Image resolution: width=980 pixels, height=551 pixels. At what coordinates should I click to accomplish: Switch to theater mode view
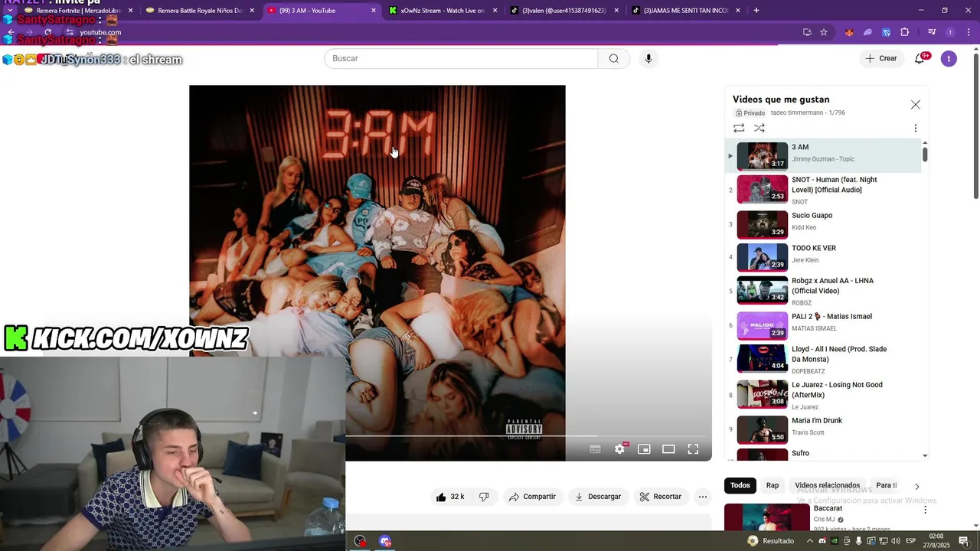pyautogui.click(x=668, y=449)
